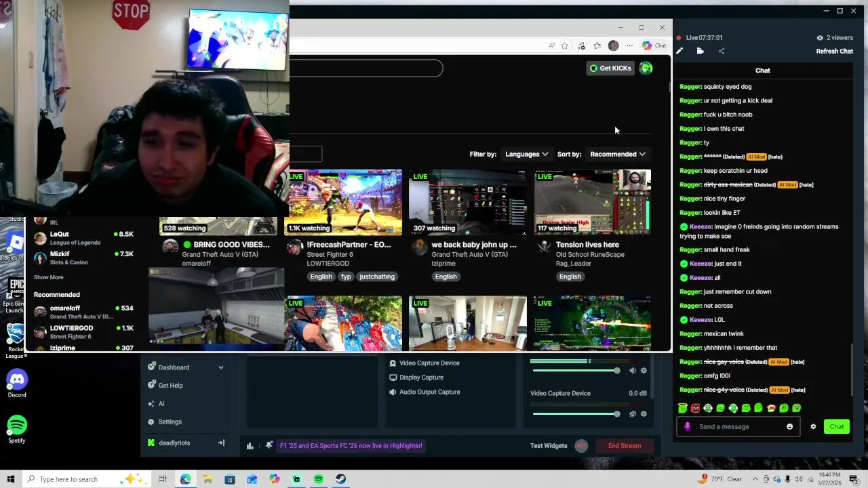Open the AI sparkle item in Streamlabs
The width and height of the screenshot is (868, 488).
151,403
